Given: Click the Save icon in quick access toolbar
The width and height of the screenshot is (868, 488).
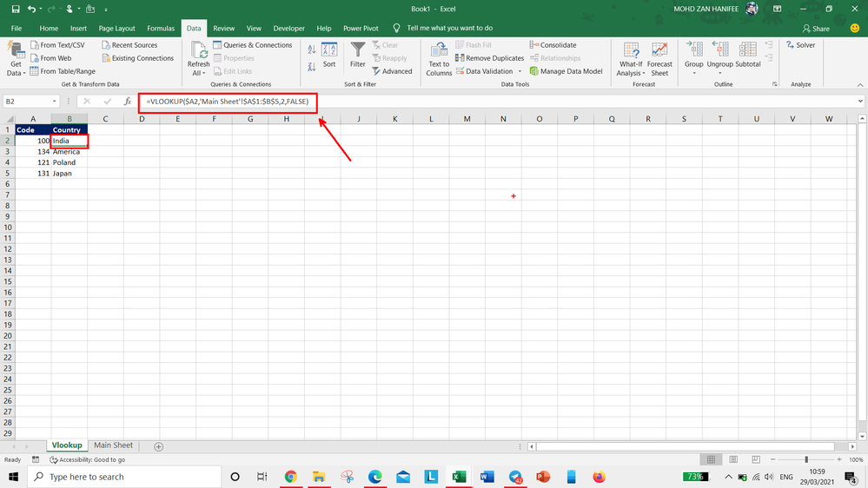Looking at the screenshot, I should coord(16,9).
